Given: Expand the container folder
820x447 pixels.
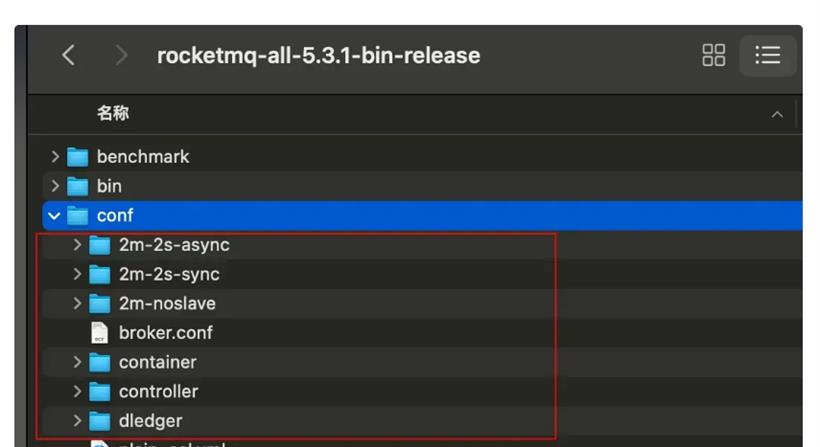Looking at the screenshot, I should click(77, 362).
